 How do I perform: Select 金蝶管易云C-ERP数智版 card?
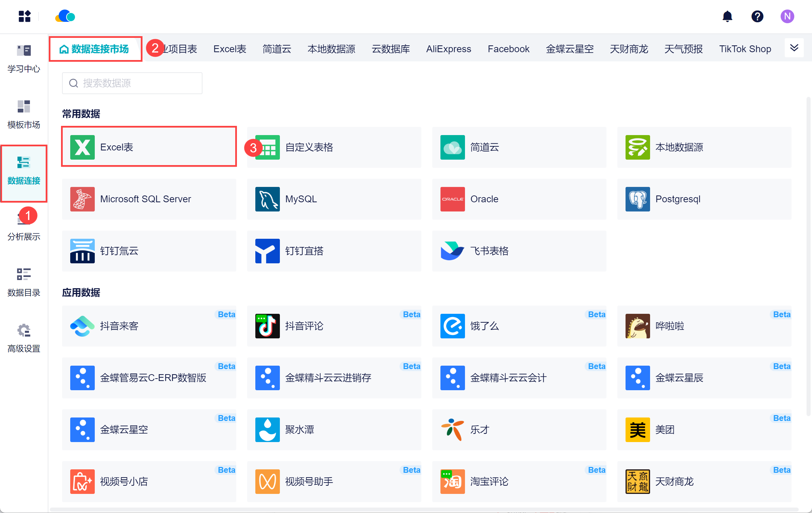(149, 378)
